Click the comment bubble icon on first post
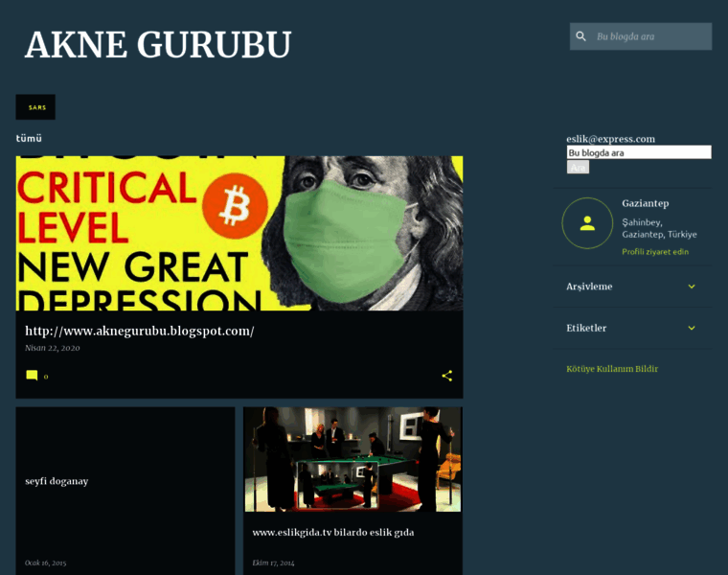This screenshot has width=728, height=575. (32, 376)
